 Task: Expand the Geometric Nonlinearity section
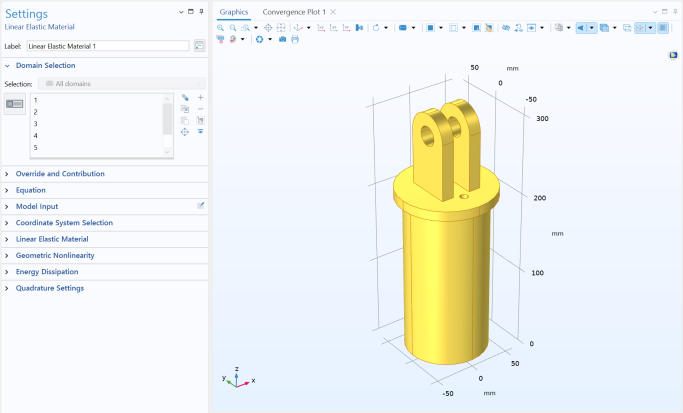(55, 255)
